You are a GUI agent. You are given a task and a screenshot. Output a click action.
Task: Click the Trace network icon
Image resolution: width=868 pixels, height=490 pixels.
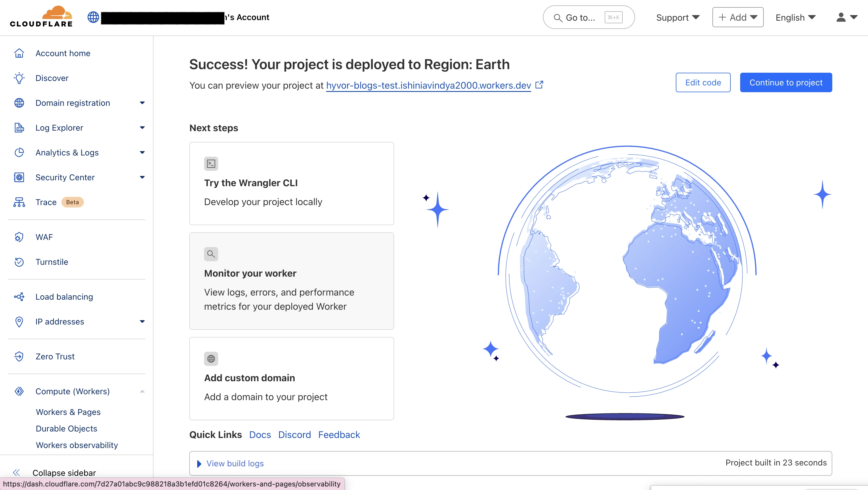pyautogui.click(x=19, y=202)
